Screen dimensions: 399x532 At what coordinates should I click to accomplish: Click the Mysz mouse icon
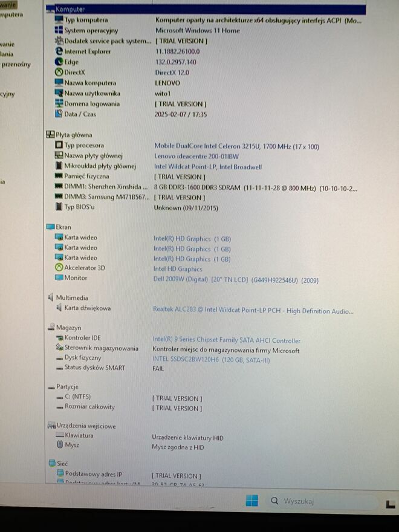click(x=60, y=444)
